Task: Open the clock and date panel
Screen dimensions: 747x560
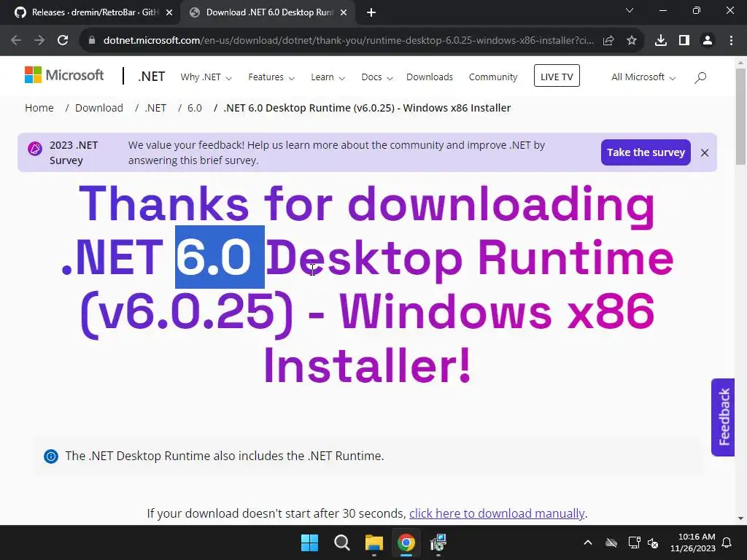Action: pyautogui.click(x=693, y=542)
